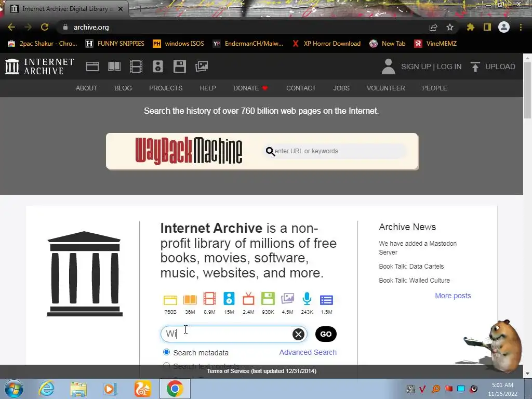Open the 2.4M TV collection icon

[x=248, y=299]
